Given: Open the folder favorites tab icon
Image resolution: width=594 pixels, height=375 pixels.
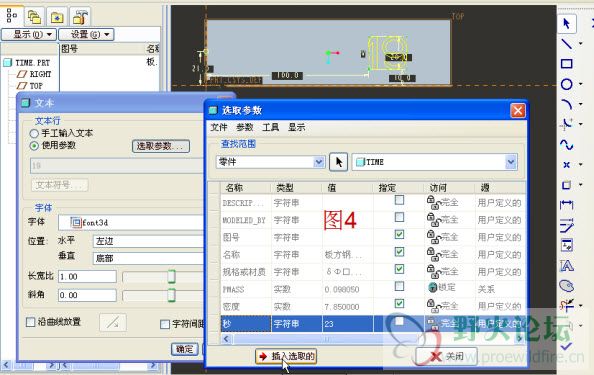Looking at the screenshot, I should pyautogui.click(x=57, y=16).
